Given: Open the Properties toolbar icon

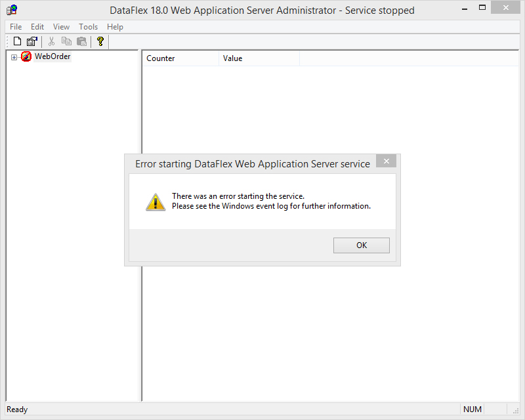Looking at the screenshot, I should point(32,41).
